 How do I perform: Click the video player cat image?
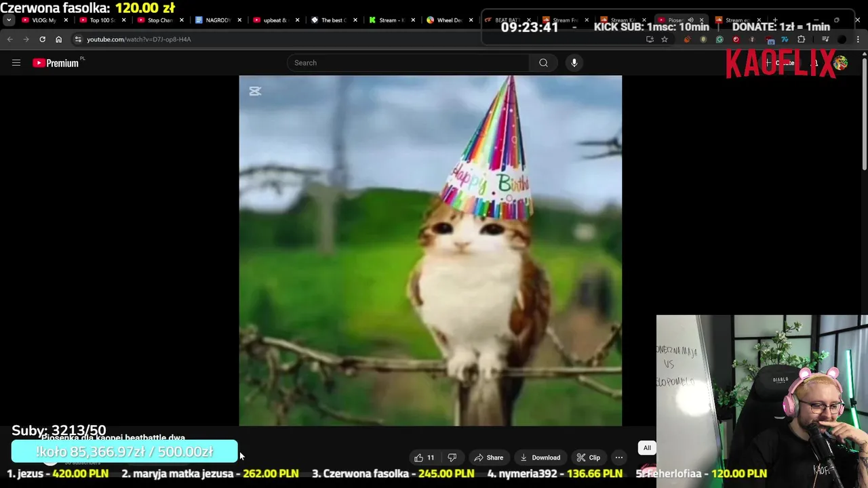[431, 251]
